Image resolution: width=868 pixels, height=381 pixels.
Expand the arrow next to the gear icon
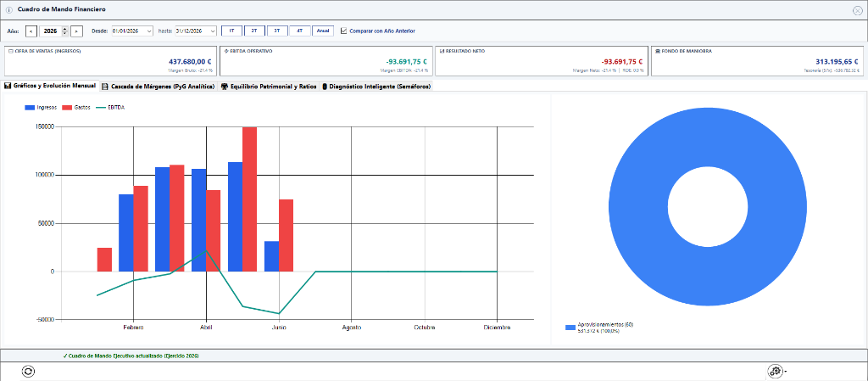click(x=785, y=372)
